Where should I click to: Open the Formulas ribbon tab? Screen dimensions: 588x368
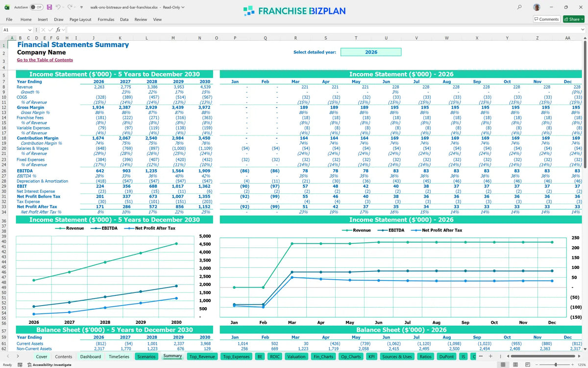click(x=106, y=19)
